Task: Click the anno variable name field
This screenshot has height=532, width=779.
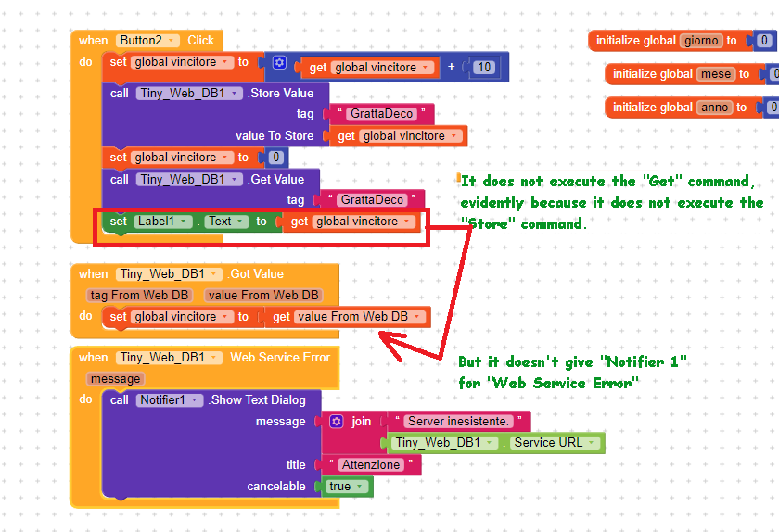Action: point(714,108)
